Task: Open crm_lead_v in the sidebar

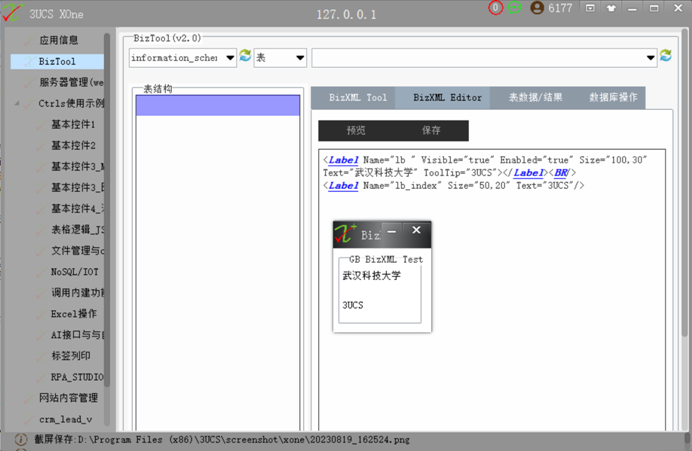Action: [65, 419]
